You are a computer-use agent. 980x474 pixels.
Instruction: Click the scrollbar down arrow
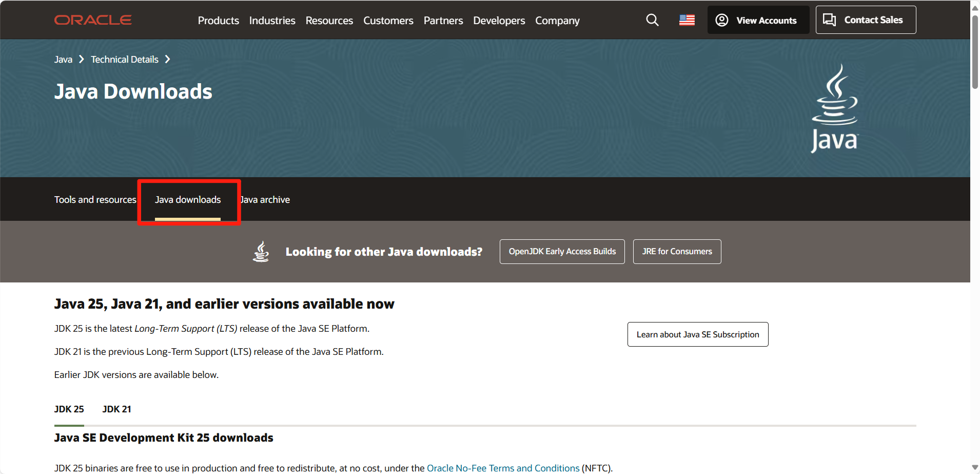click(x=975, y=467)
